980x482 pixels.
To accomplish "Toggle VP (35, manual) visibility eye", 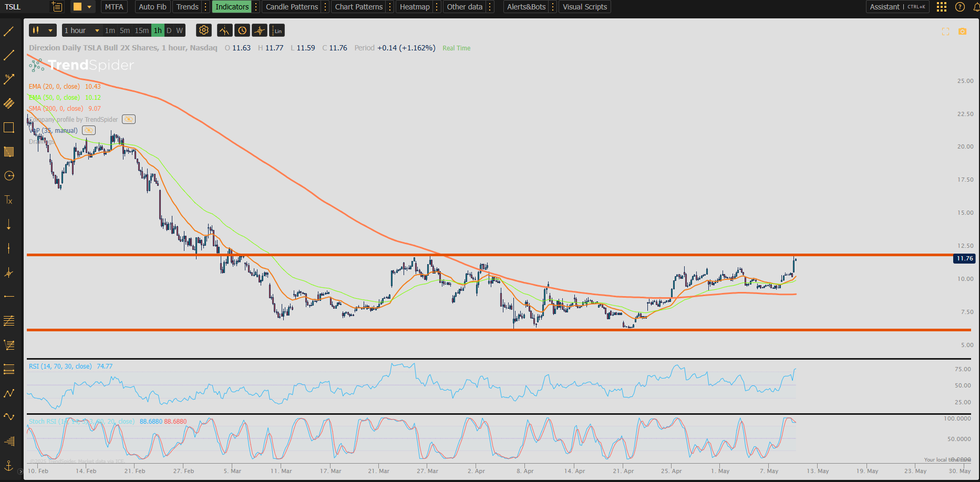I will tap(89, 130).
